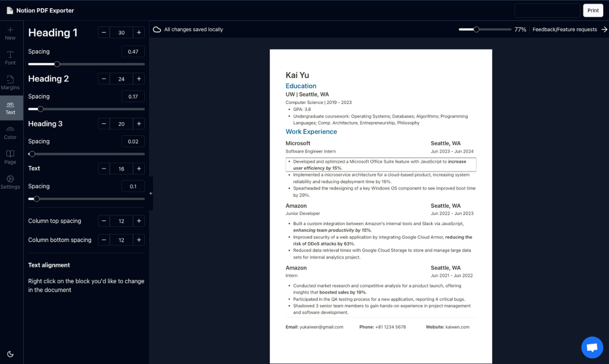Click the Kai Yu name heading
Screen dimensions: 609x364
click(x=297, y=75)
